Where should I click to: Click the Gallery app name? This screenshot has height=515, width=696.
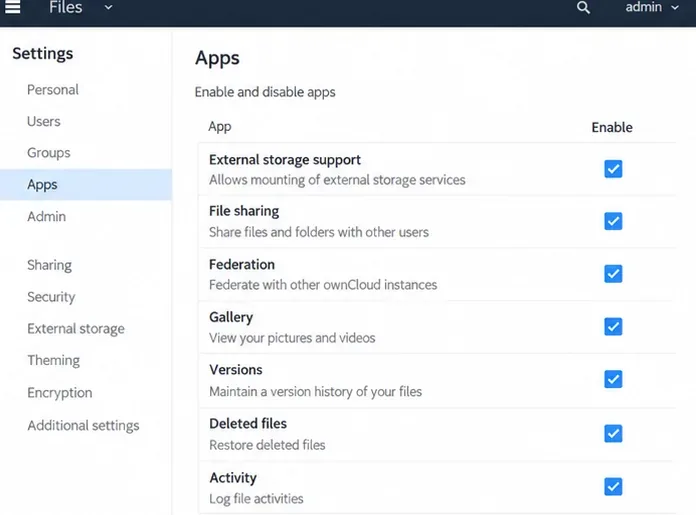click(231, 317)
